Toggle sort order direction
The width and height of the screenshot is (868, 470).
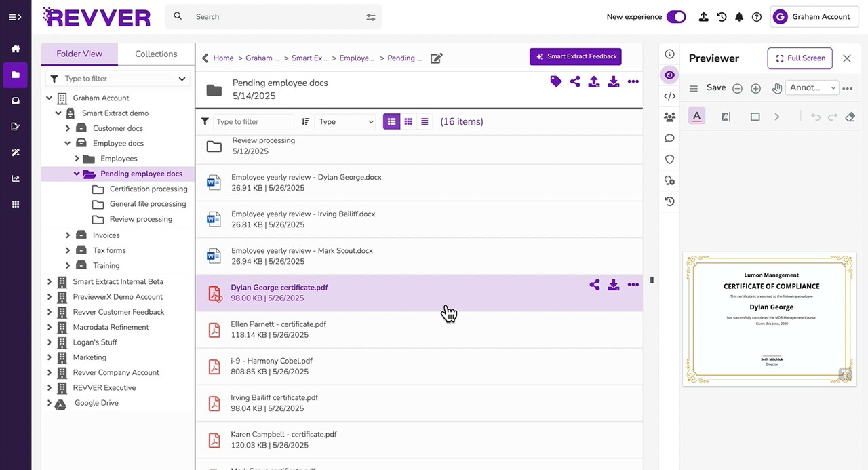tap(306, 121)
